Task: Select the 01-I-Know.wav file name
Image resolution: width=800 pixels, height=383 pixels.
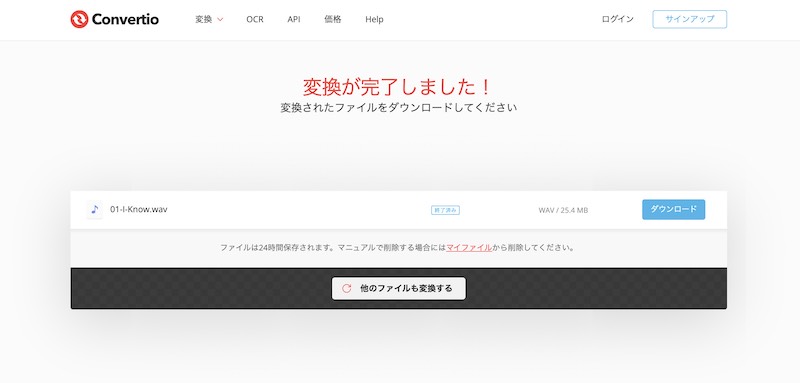Action: pyautogui.click(x=139, y=210)
